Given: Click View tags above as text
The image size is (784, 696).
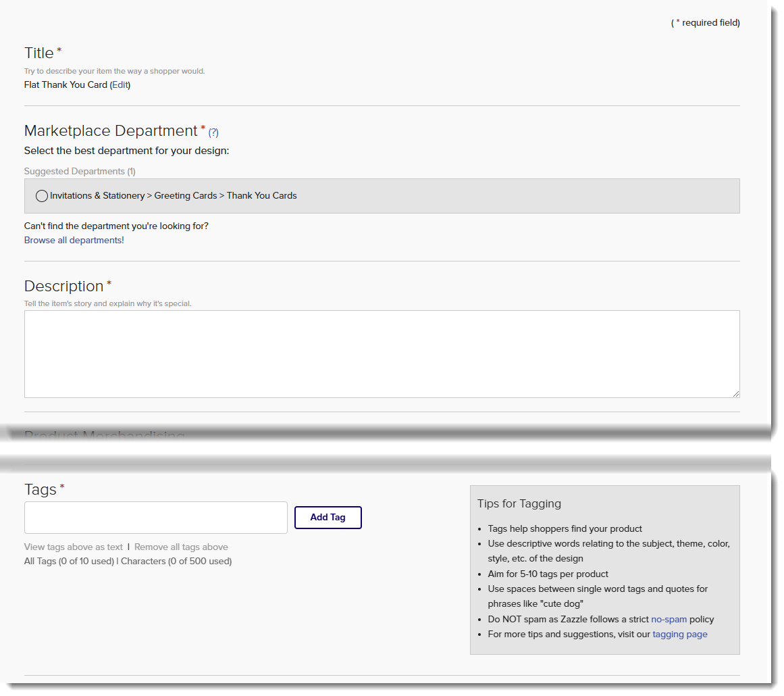Looking at the screenshot, I should click(x=74, y=547).
